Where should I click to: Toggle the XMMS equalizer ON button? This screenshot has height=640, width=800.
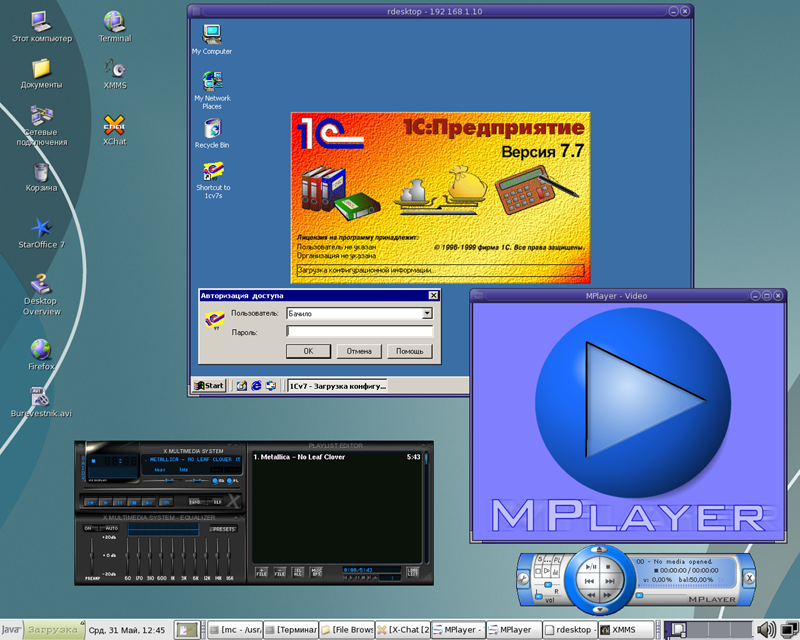pyautogui.click(x=88, y=528)
